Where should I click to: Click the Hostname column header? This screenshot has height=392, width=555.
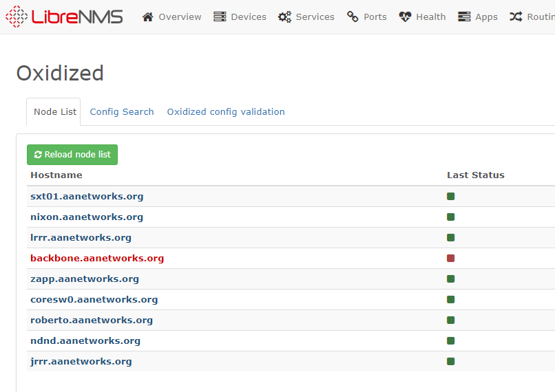[x=56, y=175]
